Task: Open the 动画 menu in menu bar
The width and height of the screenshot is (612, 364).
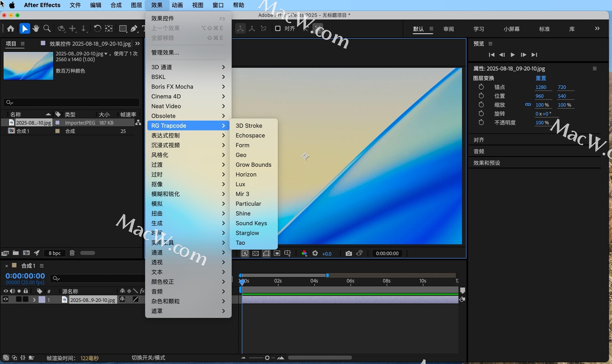Action: (177, 5)
